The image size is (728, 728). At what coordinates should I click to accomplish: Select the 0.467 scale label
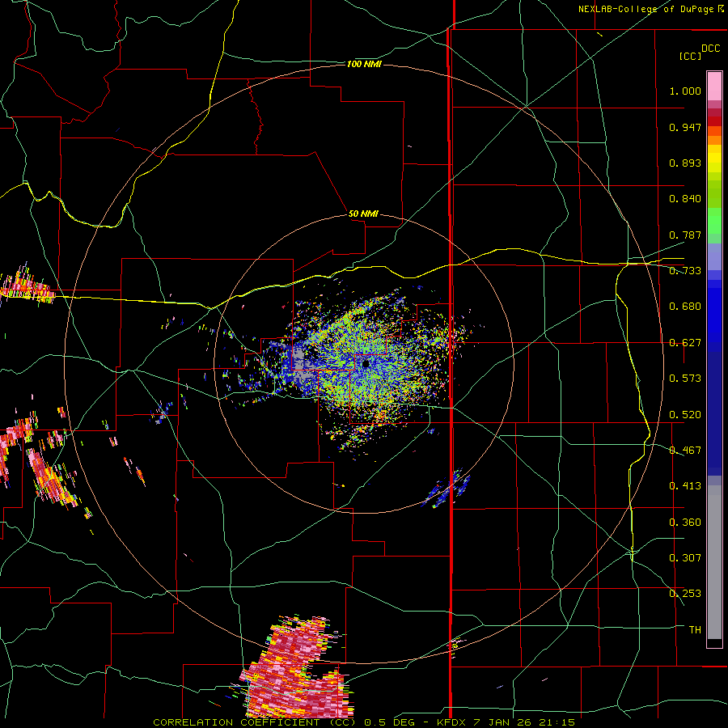coord(685,451)
